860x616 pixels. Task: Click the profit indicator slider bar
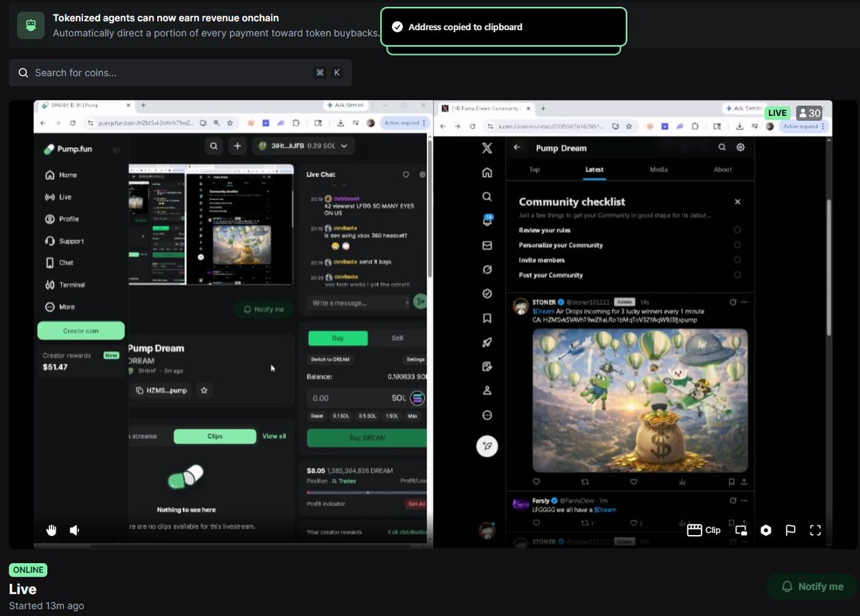pos(366,493)
